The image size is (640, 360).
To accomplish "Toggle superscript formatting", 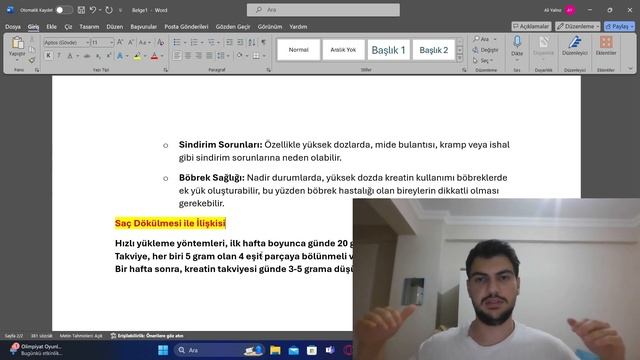I will [108, 56].
